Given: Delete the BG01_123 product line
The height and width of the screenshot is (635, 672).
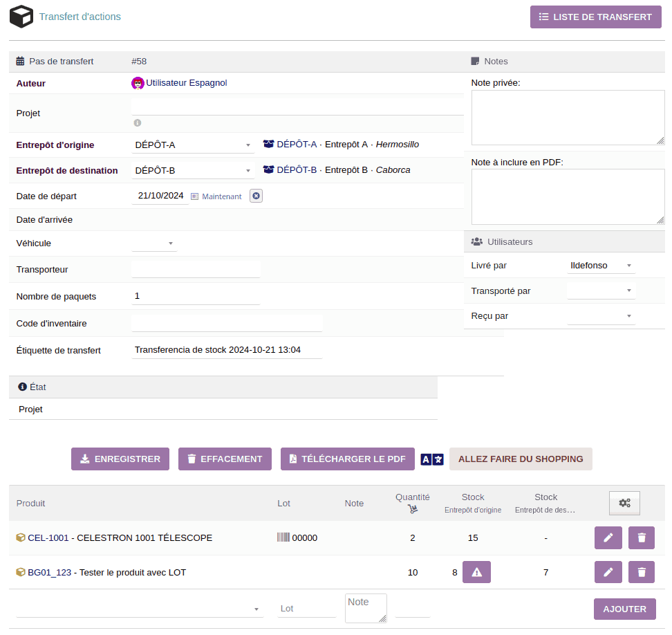Looking at the screenshot, I should [x=641, y=572].
